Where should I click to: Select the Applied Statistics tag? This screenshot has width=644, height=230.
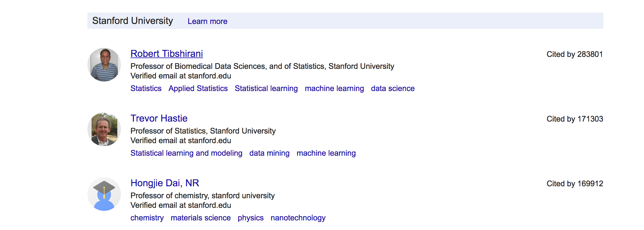[x=198, y=88]
